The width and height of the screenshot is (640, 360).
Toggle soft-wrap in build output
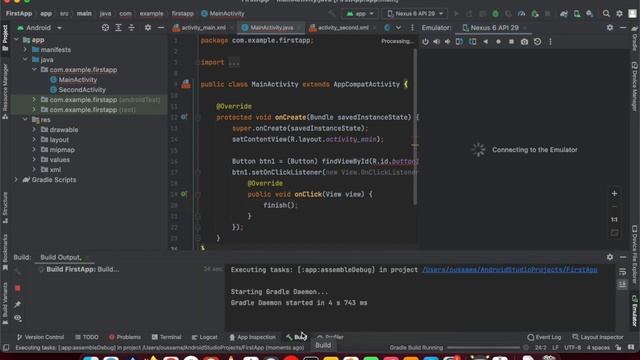[622, 271]
